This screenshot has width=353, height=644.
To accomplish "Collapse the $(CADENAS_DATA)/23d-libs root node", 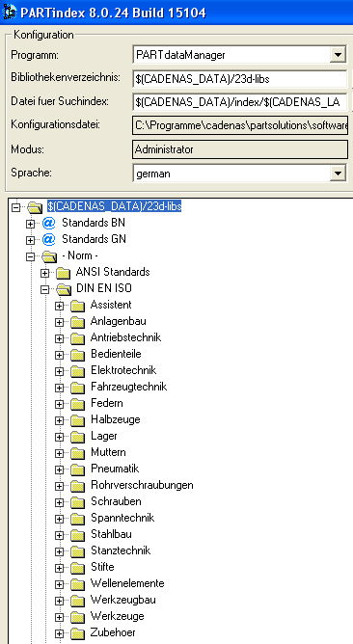I will click(15, 207).
